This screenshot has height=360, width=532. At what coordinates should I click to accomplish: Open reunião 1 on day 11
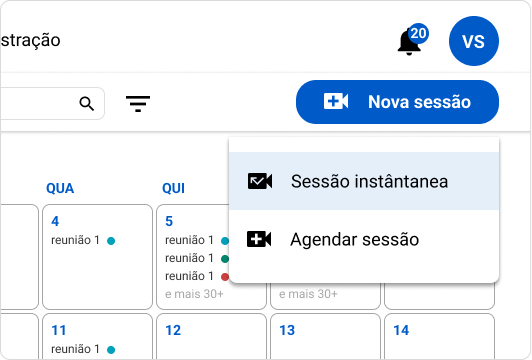[x=75, y=349]
